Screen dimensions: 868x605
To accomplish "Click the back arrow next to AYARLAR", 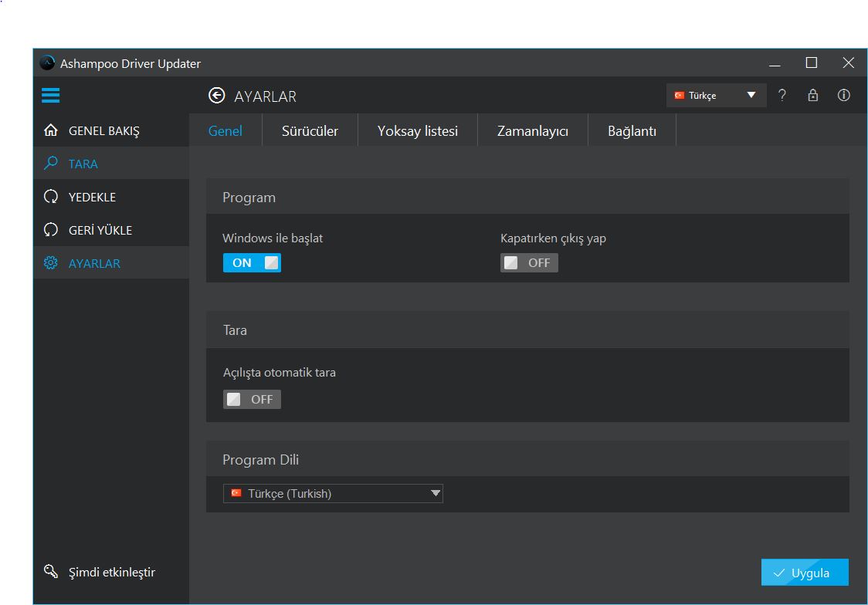I will 216,96.
